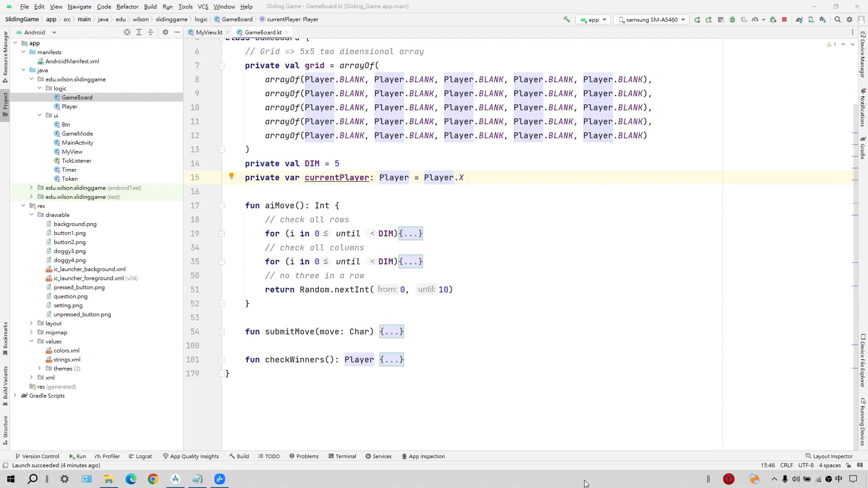868x488 pixels.
Task: Open the Device Manager toolbar icon
Action: (811, 19)
